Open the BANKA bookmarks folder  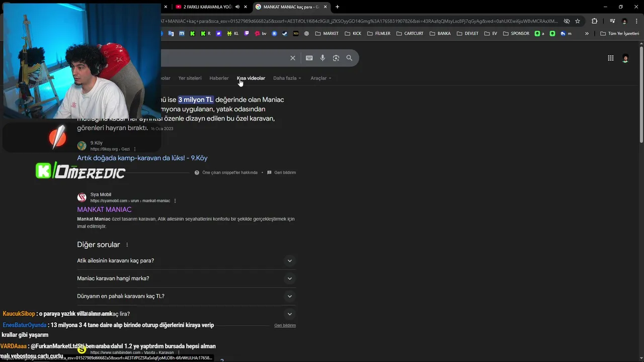(x=440, y=34)
